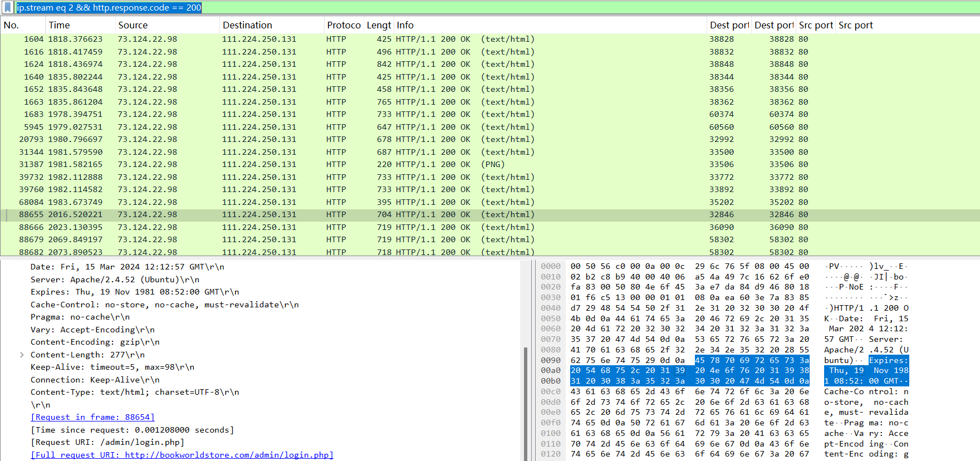Screen dimensions: 980x461
Task: Click the ASCII text 'Expires:' in hex pane
Action: click(x=889, y=360)
